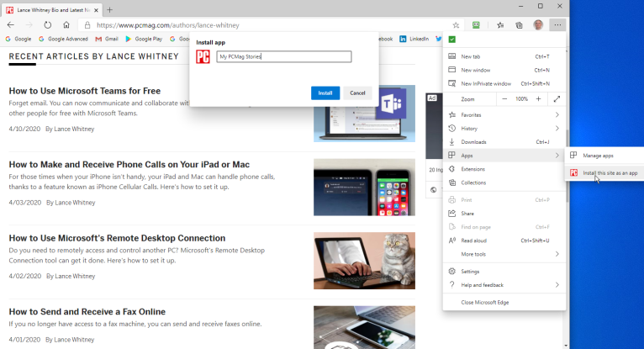Open the user profile avatar

pos(538,25)
